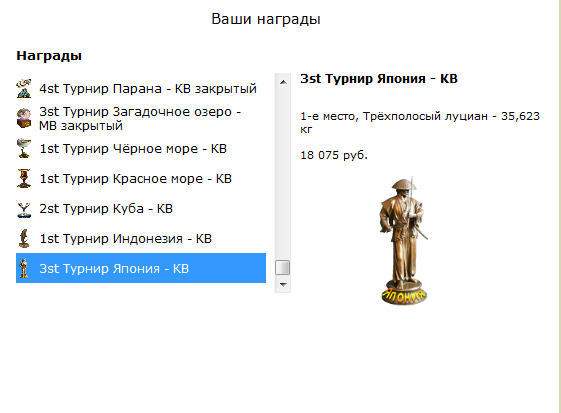Screen dimensions: 561x413
Task: Select 1st Турнир Чёрное море - КВ
Action: click(141, 149)
